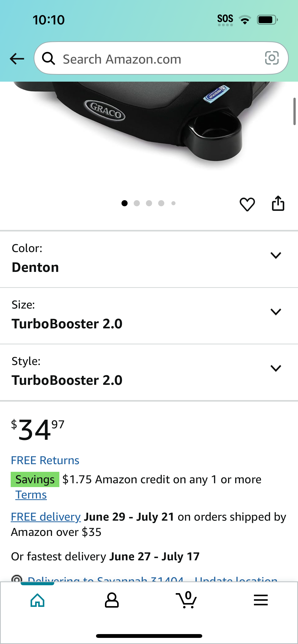
Task: Go to Home tab
Action: click(x=37, y=600)
